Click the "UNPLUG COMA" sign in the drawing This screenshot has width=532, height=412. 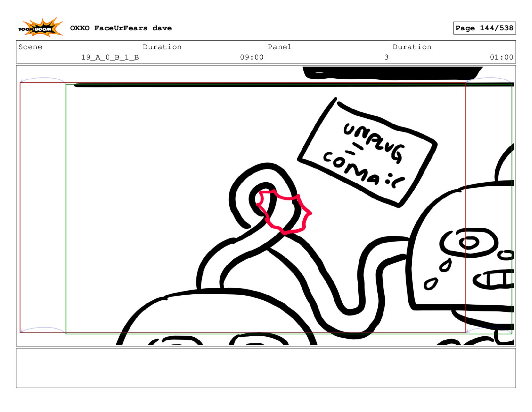click(x=367, y=153)
